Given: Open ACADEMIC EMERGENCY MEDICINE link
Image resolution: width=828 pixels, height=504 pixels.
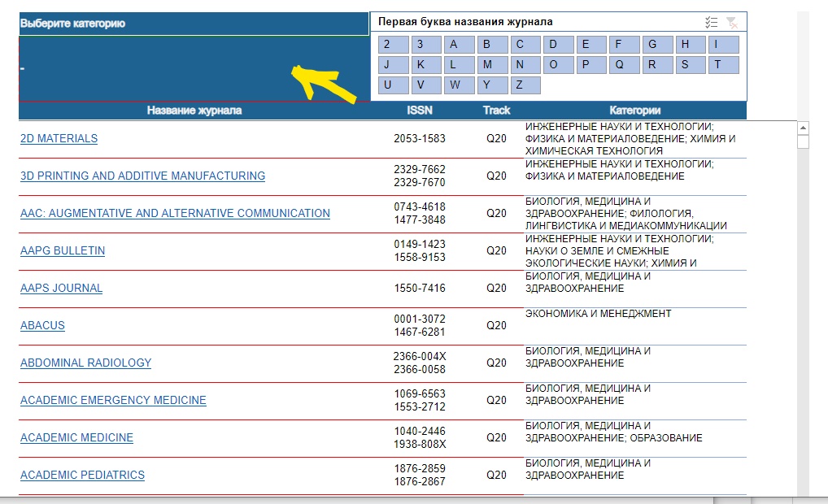Looking at the screenshot, I should [114, 401].
